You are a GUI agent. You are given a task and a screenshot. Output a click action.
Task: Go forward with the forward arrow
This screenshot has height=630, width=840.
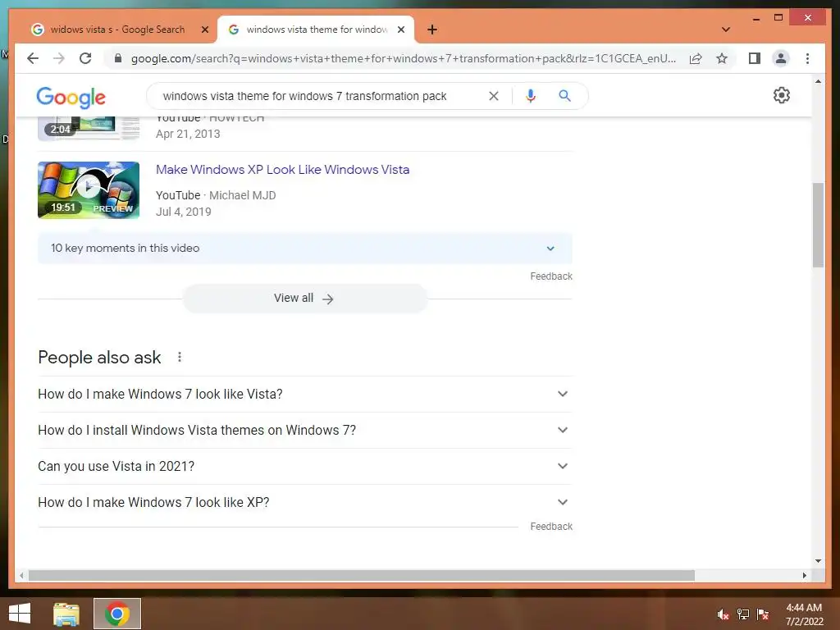(x=59, y=58)
